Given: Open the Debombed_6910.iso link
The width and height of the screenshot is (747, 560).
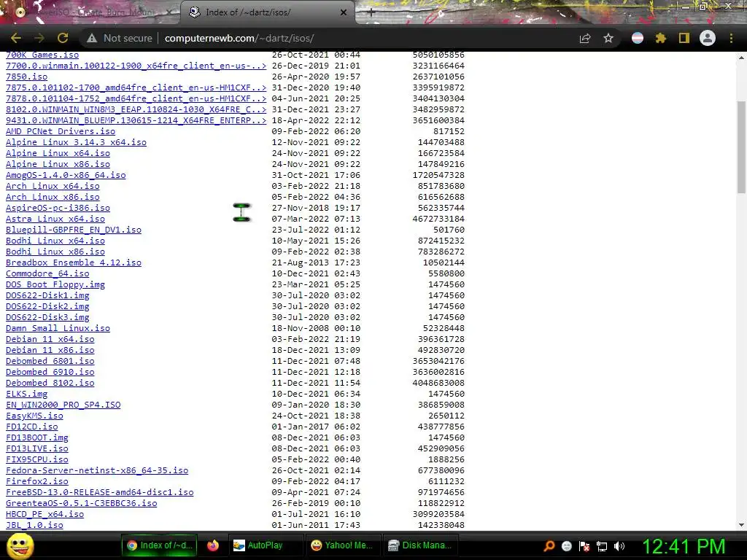Looking at the screenshot, I should (x=50, y=373).
